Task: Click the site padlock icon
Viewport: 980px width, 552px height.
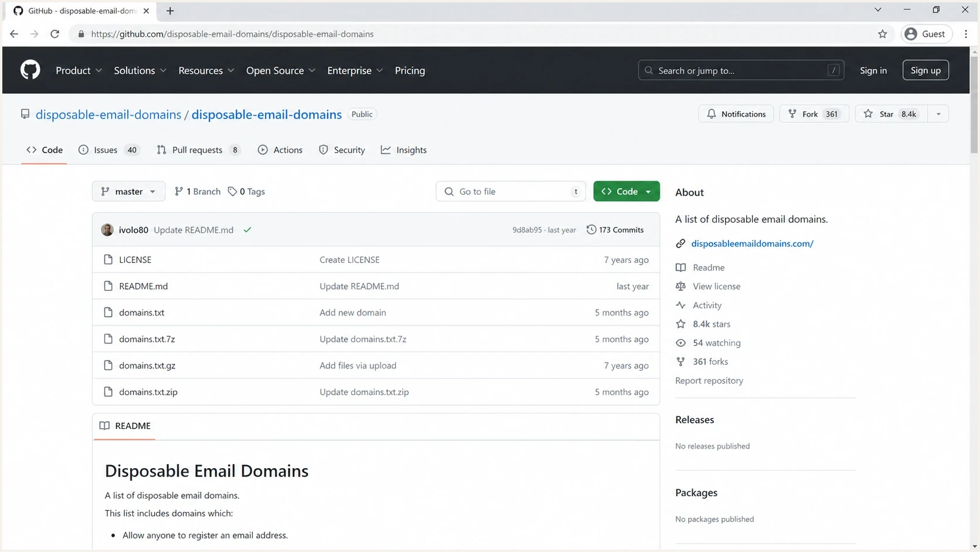Action: pyautogui.click(x=81, y=34)
